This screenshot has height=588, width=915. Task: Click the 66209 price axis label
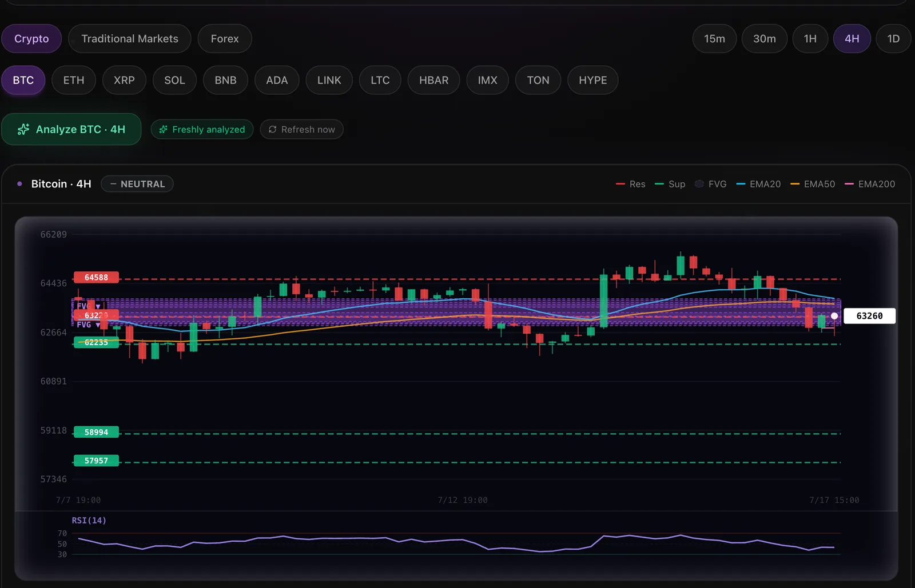(x=53, y=234)
